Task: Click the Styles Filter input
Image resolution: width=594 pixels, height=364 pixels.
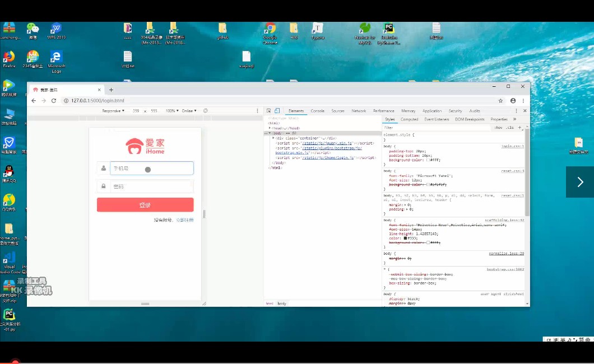Action: coord(437,128)
